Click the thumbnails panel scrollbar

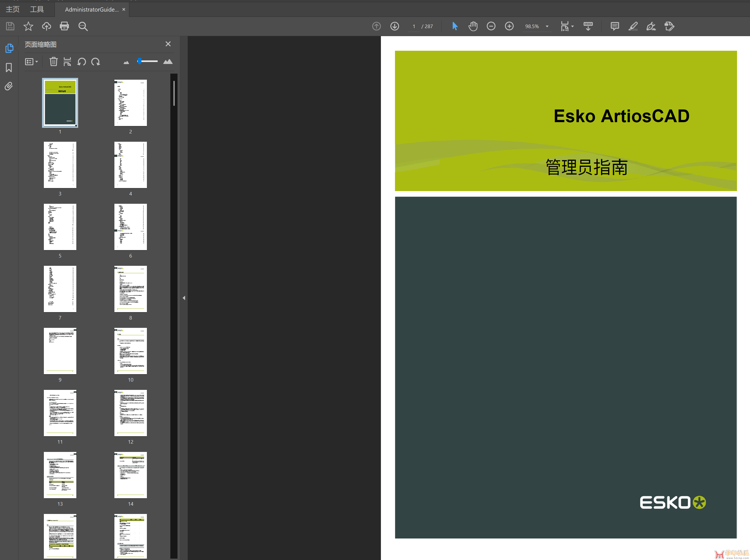pyautogui.click(x=174, y=93)
